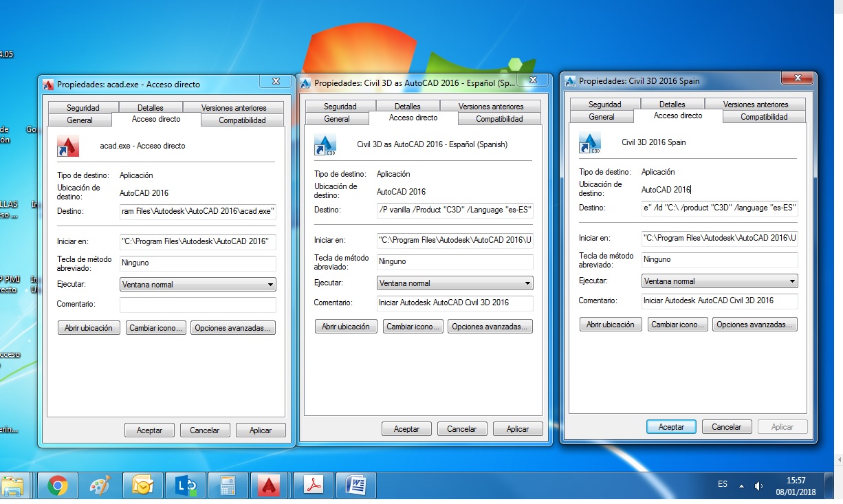Open Seguridad tab in Civil 3D 2016 Spain dialog

click(x=605, y=105)
